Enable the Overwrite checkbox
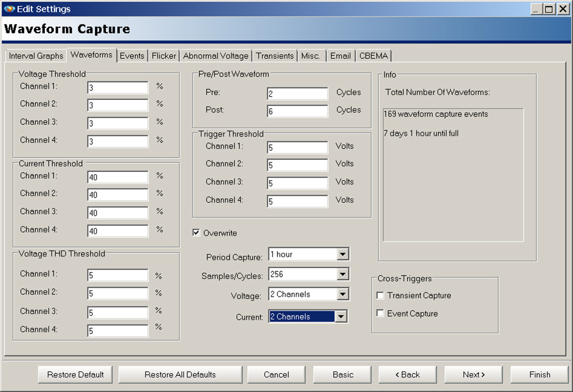Screen dimensions: 573x392 (196, 233)
